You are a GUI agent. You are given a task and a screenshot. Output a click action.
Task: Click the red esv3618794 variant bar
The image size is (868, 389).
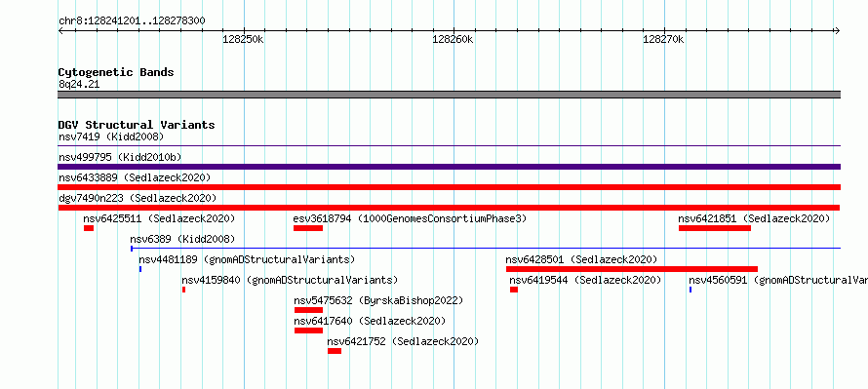[x=308, y=228]
